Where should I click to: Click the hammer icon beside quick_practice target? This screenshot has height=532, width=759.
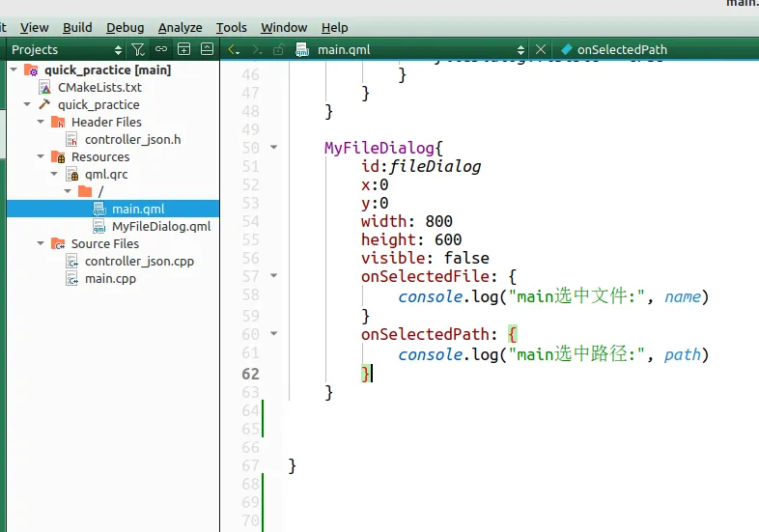[x=44, y=104]
